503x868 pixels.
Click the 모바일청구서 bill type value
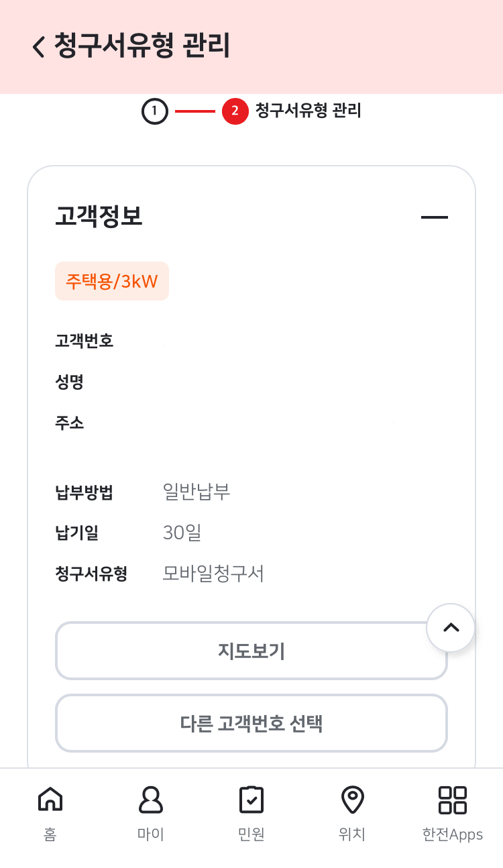coord(213,574)
